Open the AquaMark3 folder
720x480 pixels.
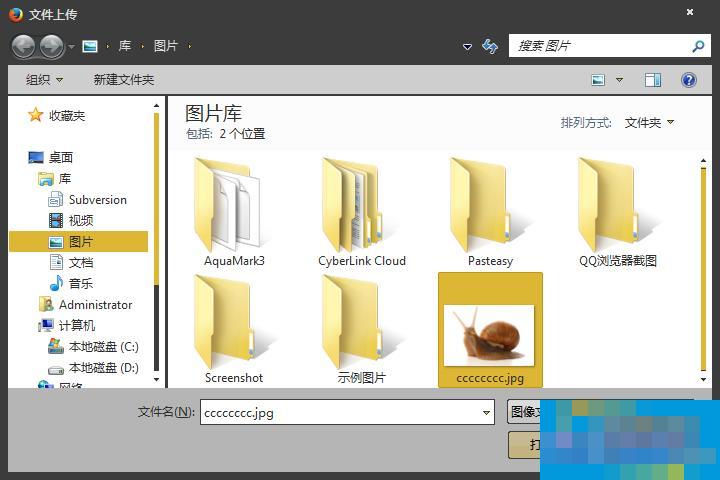(x=234, y=211)
